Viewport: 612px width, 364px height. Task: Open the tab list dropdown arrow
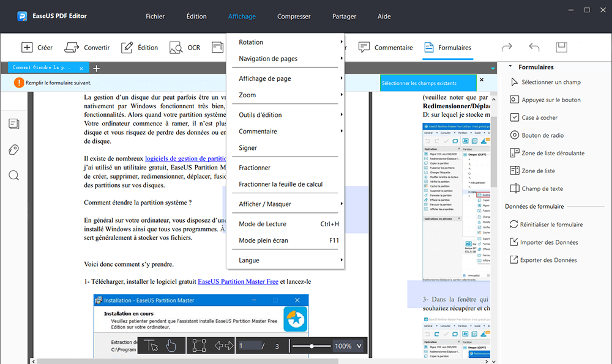(493, 69)
